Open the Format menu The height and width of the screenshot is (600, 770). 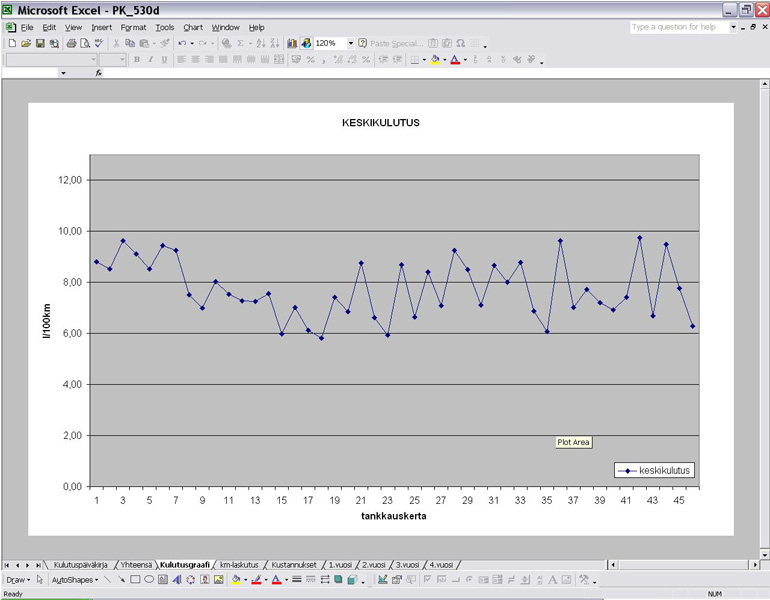[133, 27]
